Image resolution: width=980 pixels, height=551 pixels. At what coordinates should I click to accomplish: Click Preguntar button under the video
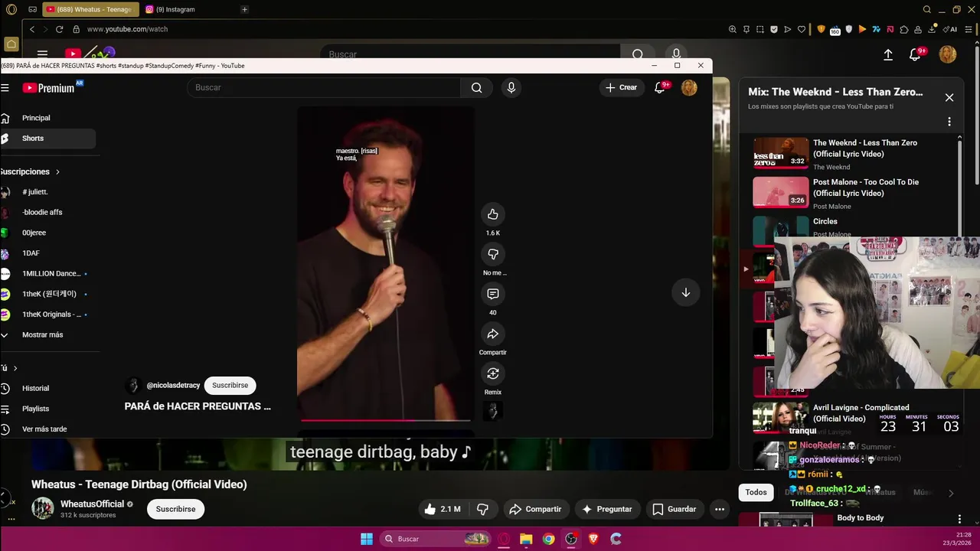pos(607,509)
